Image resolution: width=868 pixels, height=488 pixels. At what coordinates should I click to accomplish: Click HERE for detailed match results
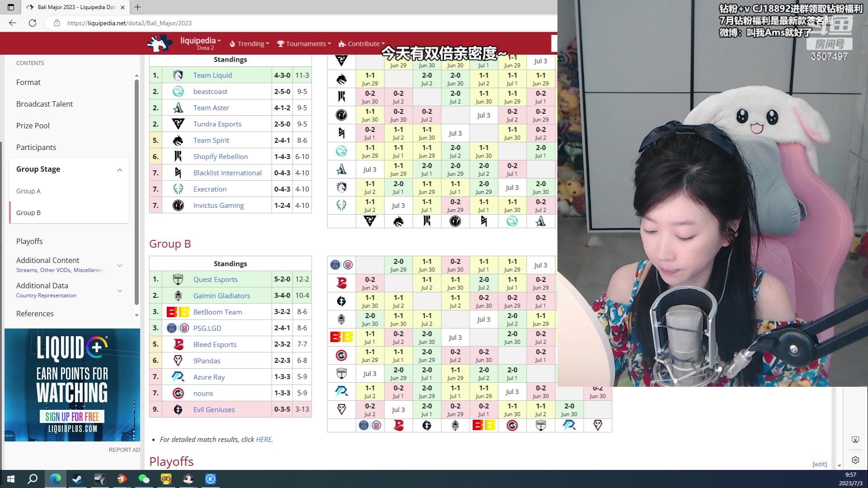pos(264,440)
